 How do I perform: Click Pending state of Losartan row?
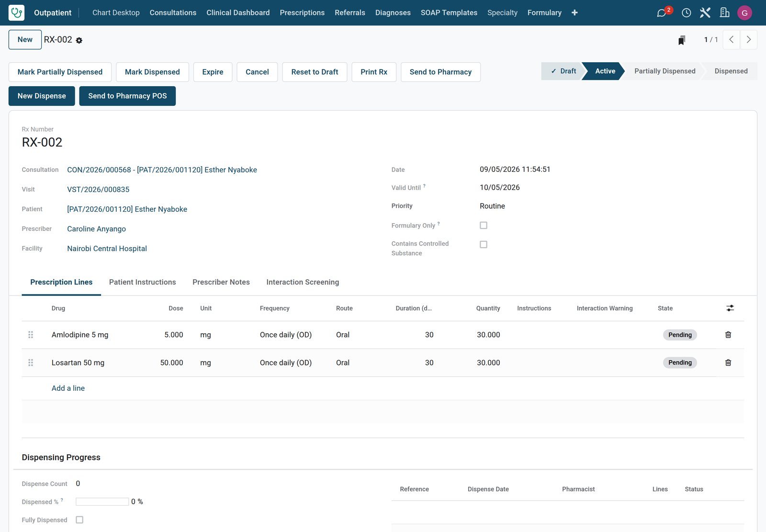[680, 362]
